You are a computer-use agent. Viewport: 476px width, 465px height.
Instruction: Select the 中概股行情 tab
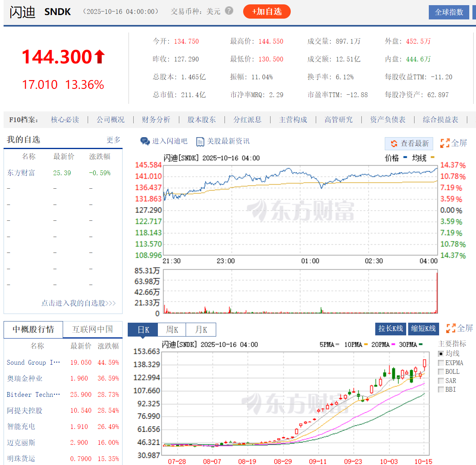pyautogui.click(x=33, y=329)
